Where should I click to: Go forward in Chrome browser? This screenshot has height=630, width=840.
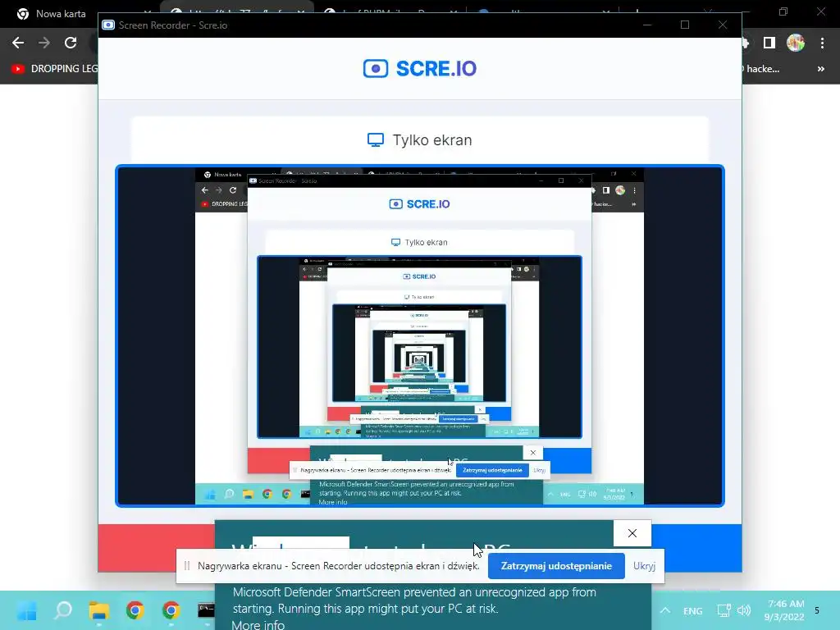[44, 43]
